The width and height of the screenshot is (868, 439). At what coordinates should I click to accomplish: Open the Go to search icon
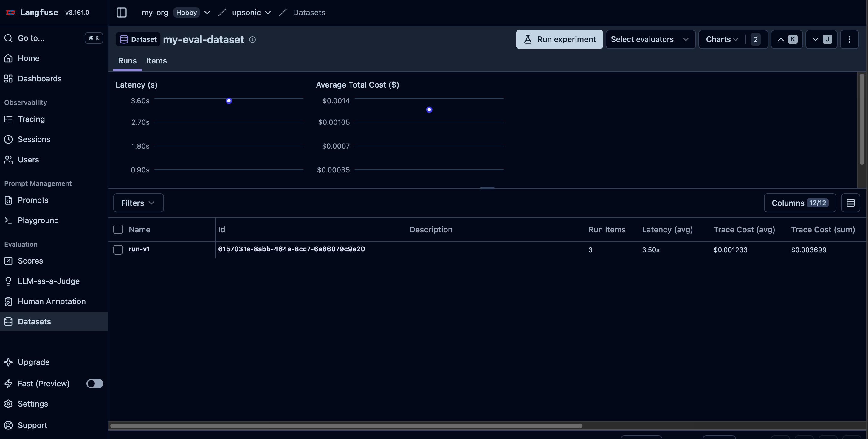tap(8, 38)
